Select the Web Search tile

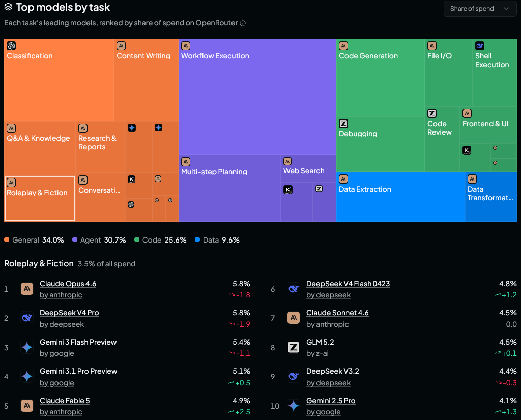(309, 168)
